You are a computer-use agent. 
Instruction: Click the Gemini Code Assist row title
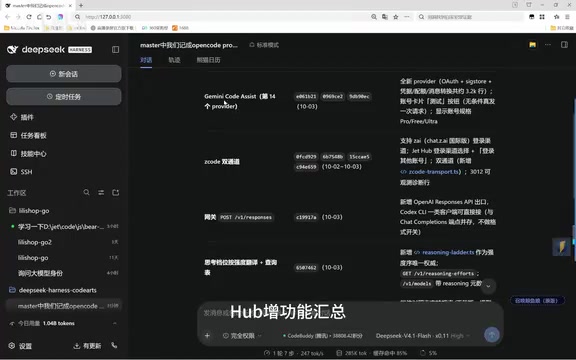pyautogui.click(x=240, y=101)
